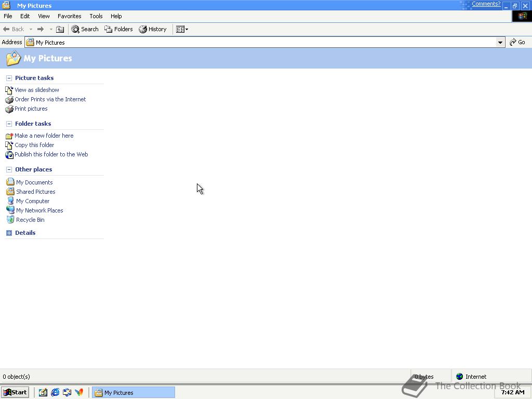
Task: Go to Shared Pictures
Action: [x=36, y=192]
